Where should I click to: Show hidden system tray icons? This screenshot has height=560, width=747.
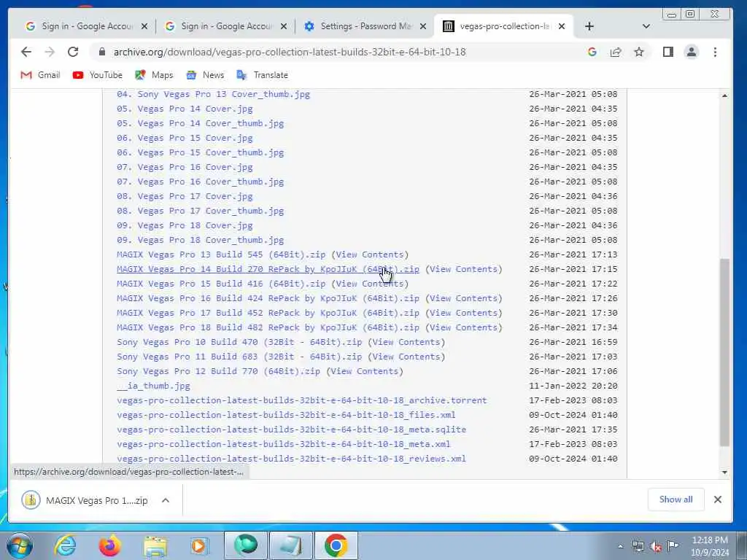click(620, 547)
